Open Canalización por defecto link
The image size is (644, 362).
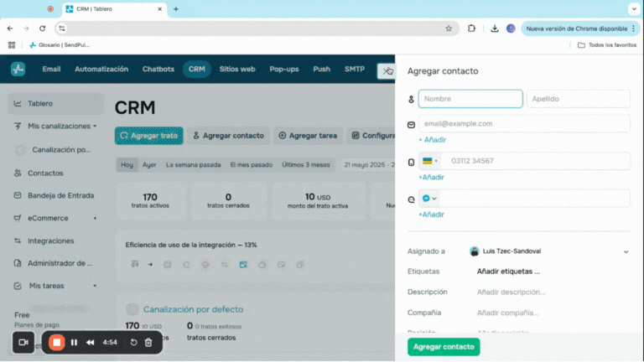pos(193,309)
